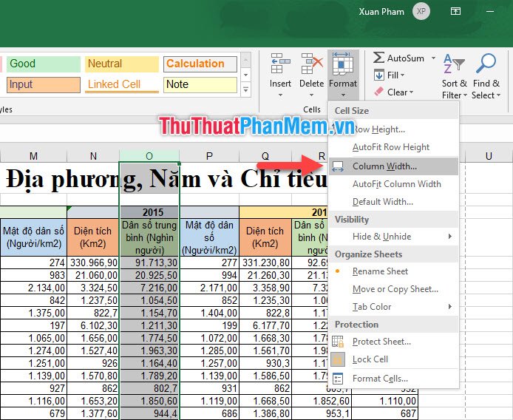Click the Format Cells menu icon

(338, 379)
